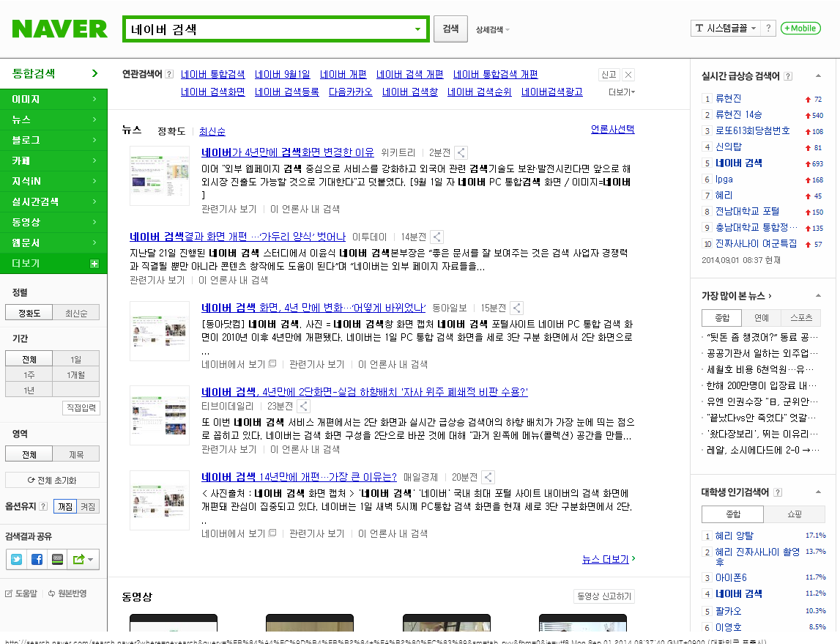Click the plus icon on 더보기 sidebar item
840x644 pixels.
(94, 263)
